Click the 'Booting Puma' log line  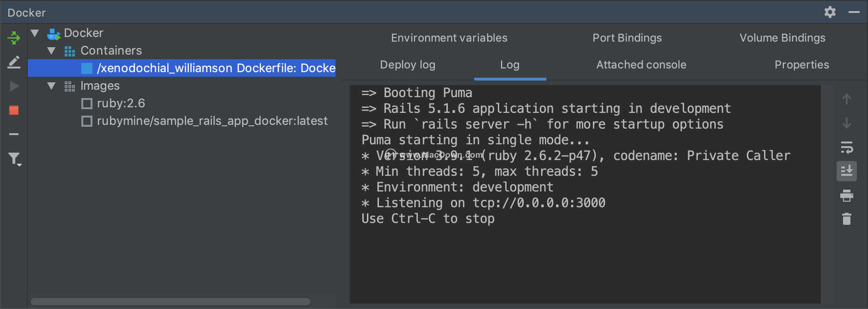(417, 93)
